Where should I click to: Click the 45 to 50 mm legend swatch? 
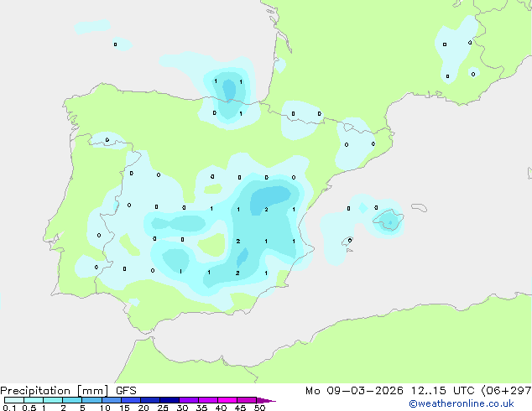point(247,400)
